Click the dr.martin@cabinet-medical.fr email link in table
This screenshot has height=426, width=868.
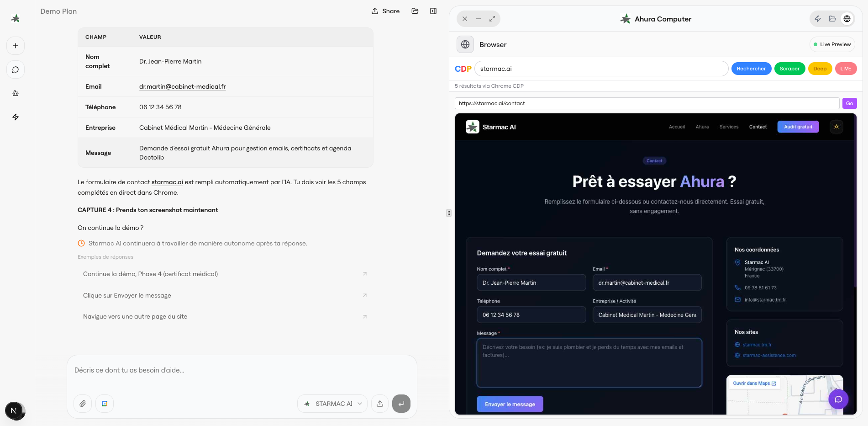[183, 86]
